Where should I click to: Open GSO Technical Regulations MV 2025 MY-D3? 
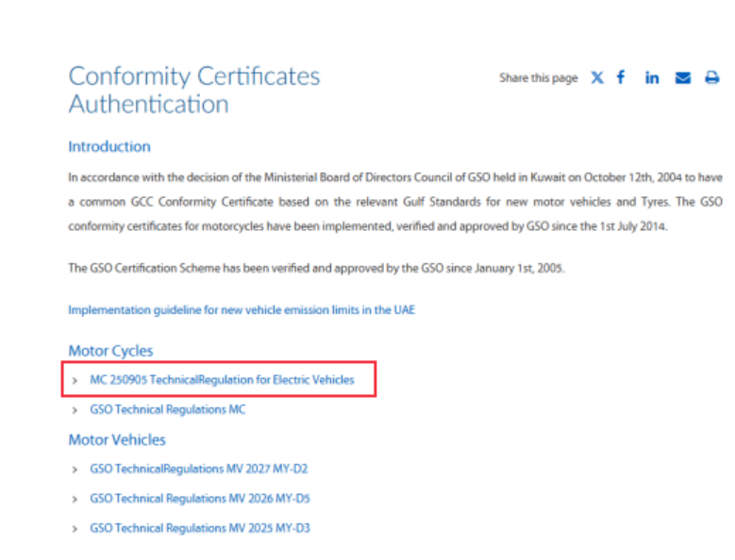click(200, 528)
